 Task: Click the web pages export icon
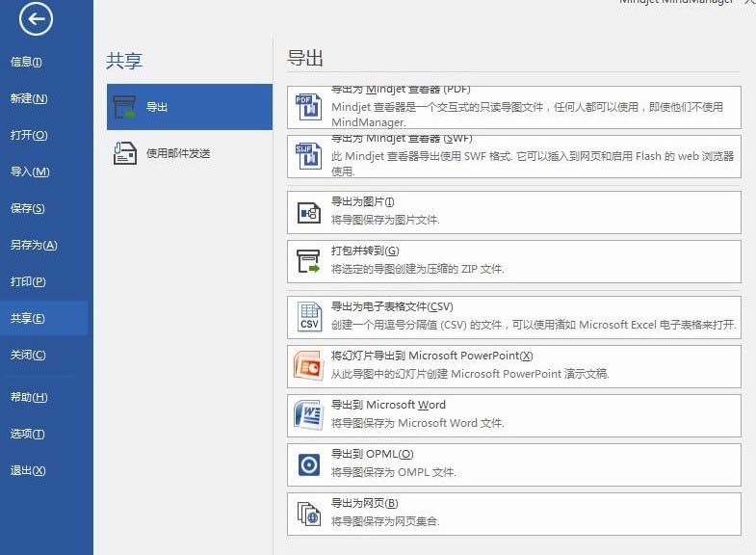[308, 514]
